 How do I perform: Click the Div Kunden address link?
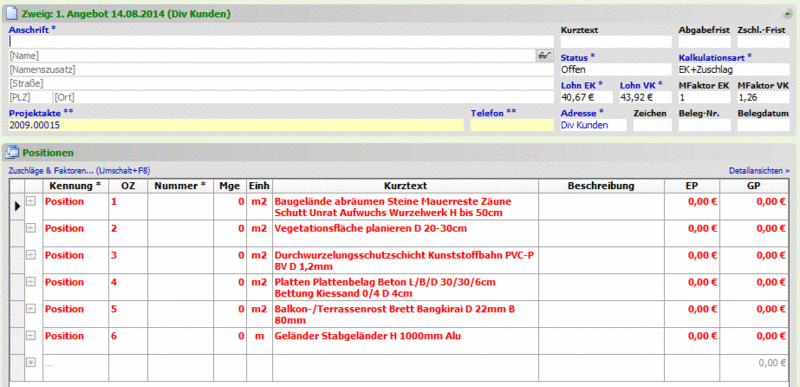pyautogui.click(x=585, y=125)
